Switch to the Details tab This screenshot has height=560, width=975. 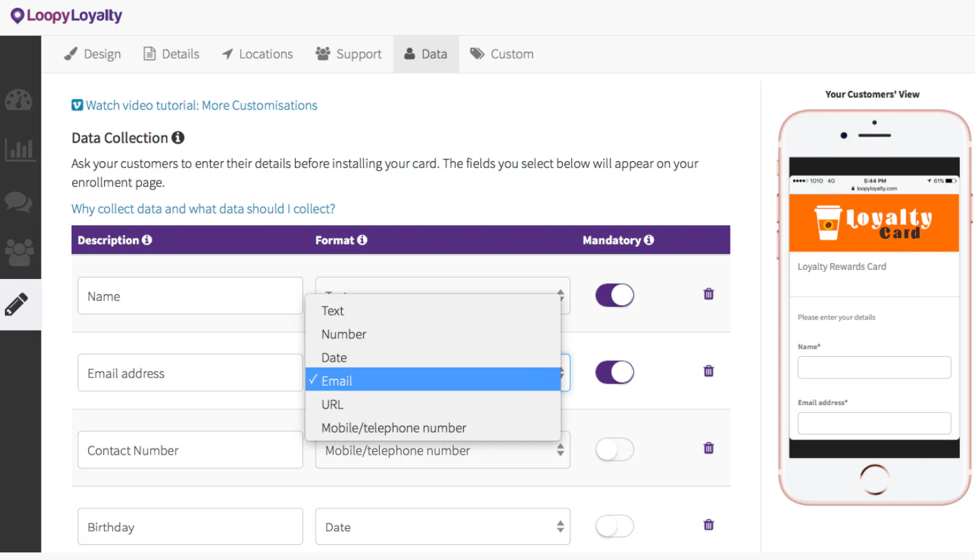pos(172,54)
